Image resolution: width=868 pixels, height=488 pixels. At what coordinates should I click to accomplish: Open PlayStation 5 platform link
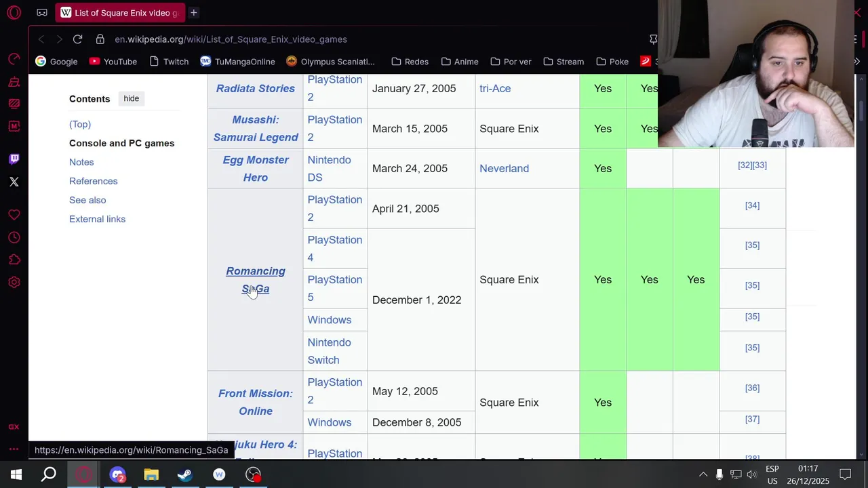(x=334, y=288)
